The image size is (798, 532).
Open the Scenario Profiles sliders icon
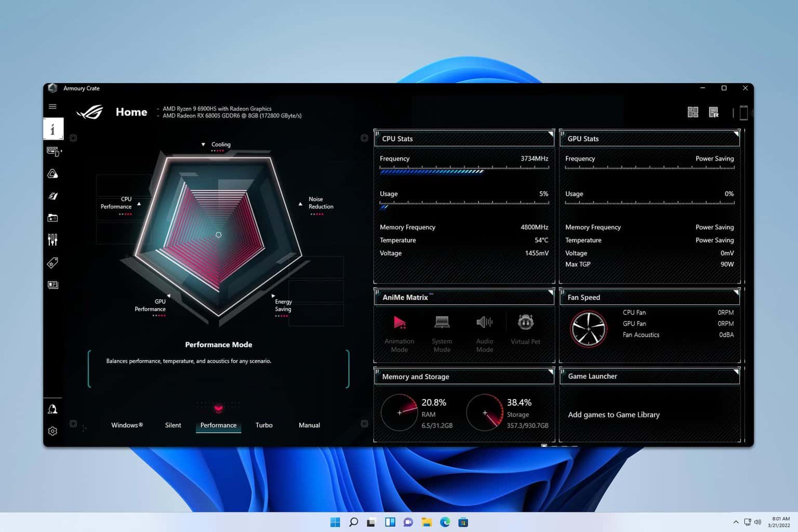[x=52, y=240]
